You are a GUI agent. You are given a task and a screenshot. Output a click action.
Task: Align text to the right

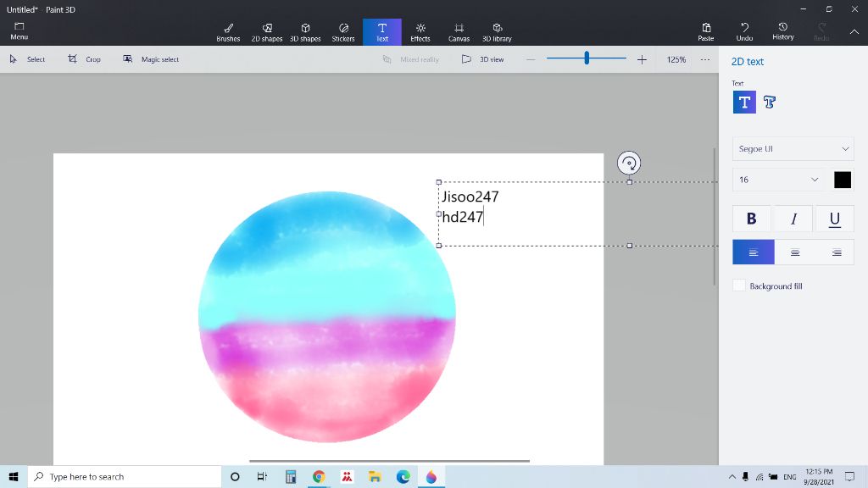(x=836, y=252)
